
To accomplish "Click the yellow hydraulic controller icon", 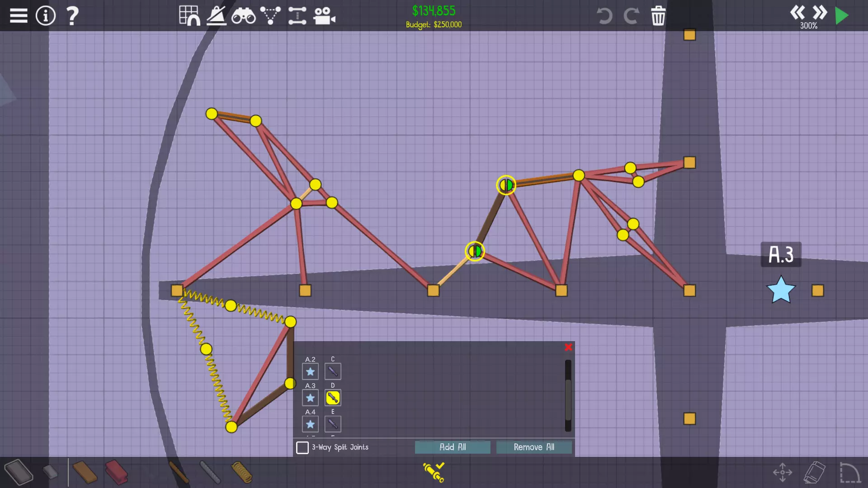I will coord(434,472).
